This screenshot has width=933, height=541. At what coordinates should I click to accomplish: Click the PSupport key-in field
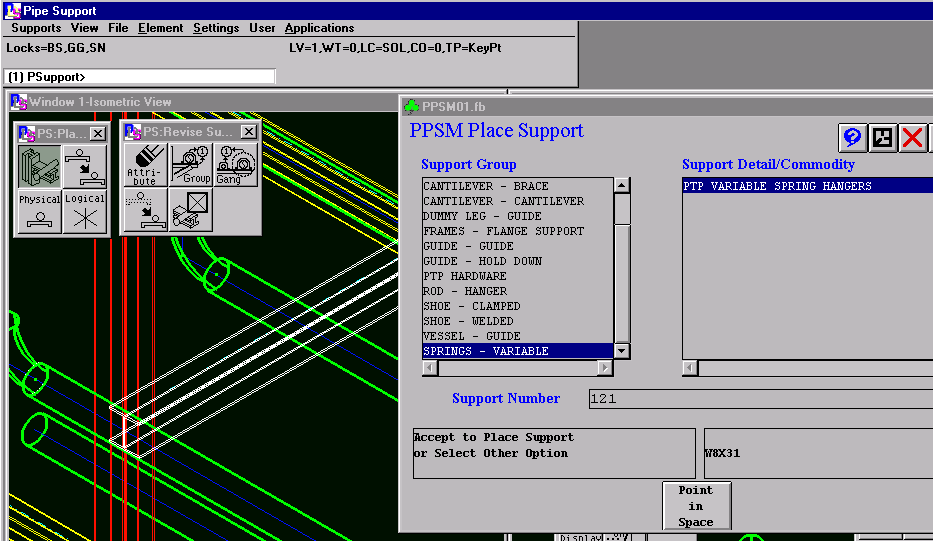point(139,76)
